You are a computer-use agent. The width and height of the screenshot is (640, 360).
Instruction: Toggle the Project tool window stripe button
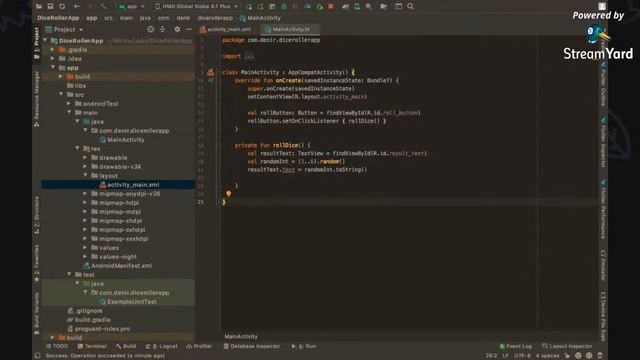point(37,43)
